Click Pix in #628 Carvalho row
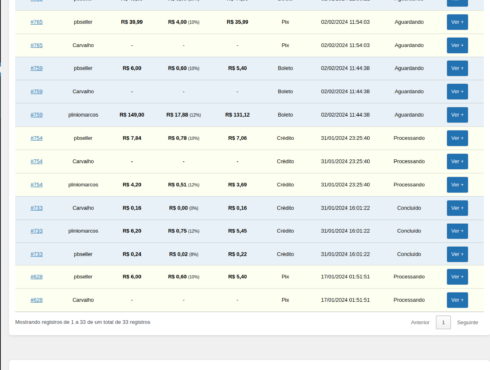Image resolution: width=490 pixels, height=370 pixels. [285, 300]
